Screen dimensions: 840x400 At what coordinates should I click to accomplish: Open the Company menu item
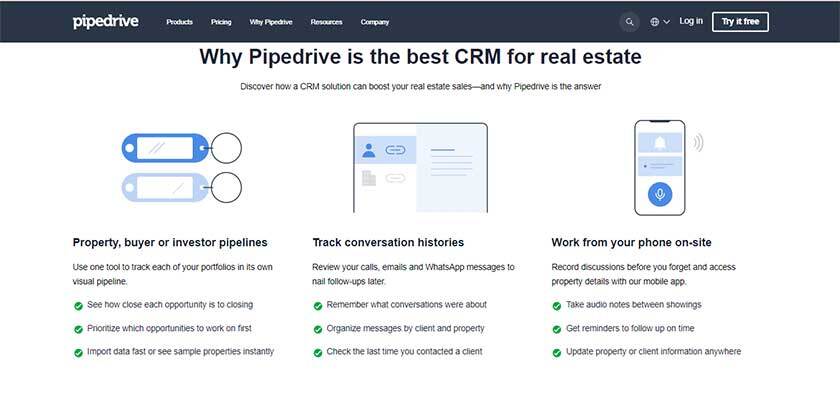click(375, 21)
